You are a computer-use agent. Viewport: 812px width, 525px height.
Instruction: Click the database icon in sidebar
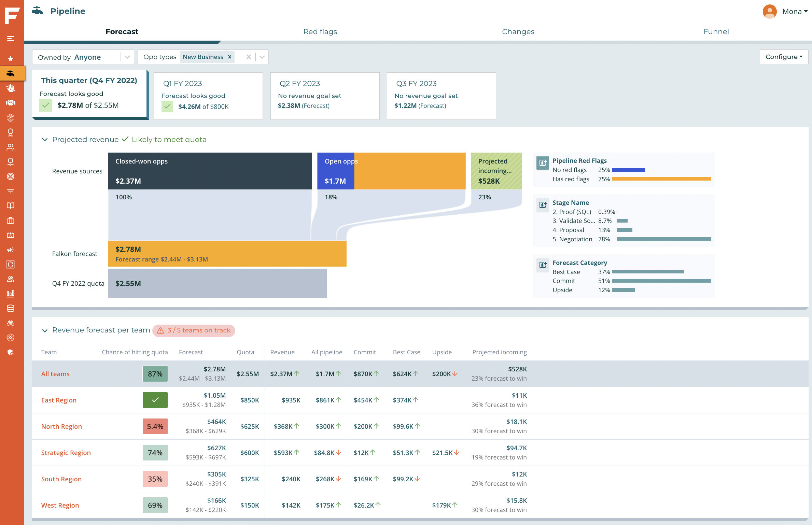(x=11, y=309)
